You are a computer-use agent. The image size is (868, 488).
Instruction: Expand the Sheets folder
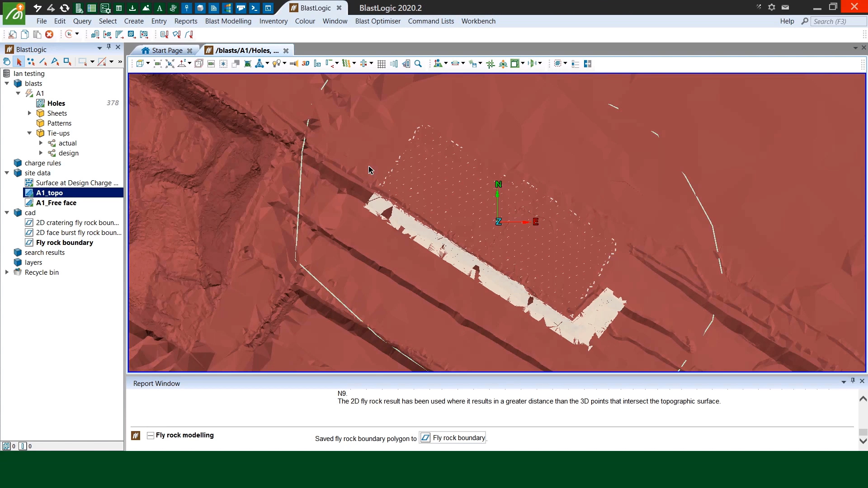(29, 113)
